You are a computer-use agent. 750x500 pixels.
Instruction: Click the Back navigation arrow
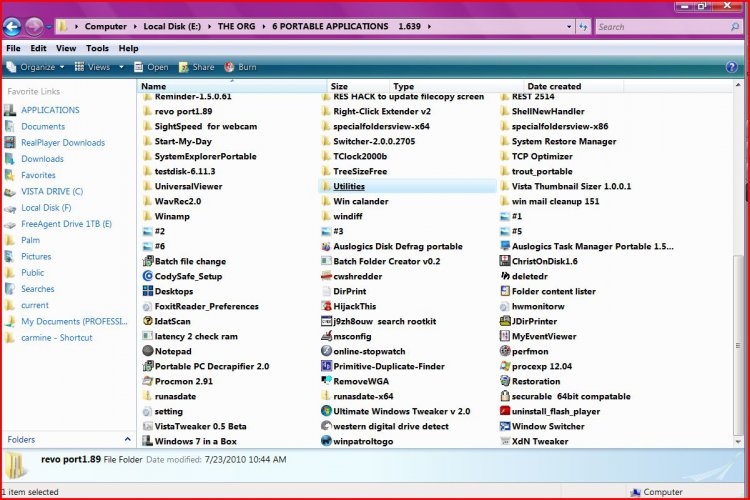12,27
